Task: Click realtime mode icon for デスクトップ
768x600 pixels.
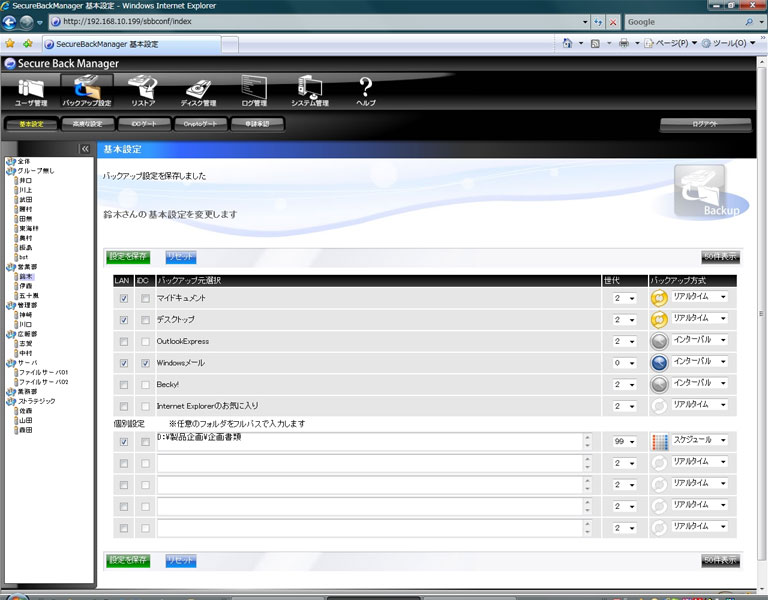Action: [659, 319]
